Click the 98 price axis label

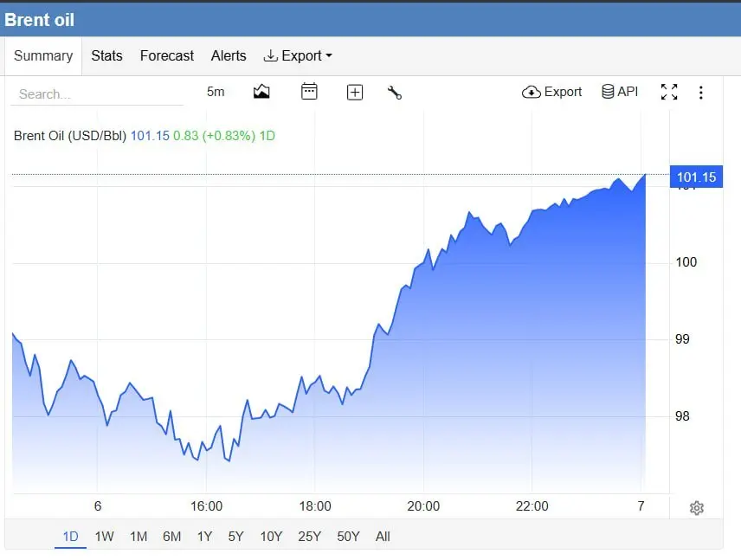tap(682, 416)
